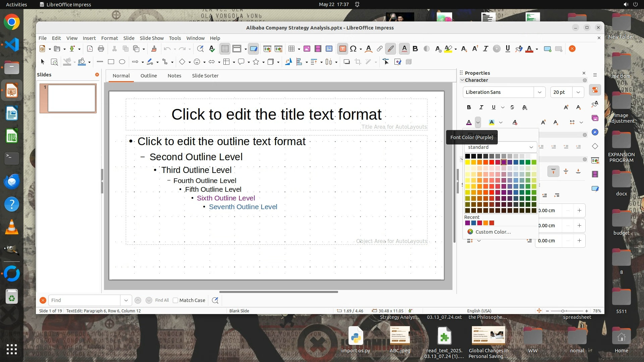The width and height of the screenshot is (644, 362).
Task: Open the standard palette dropdown
Action: pos(531,147)
